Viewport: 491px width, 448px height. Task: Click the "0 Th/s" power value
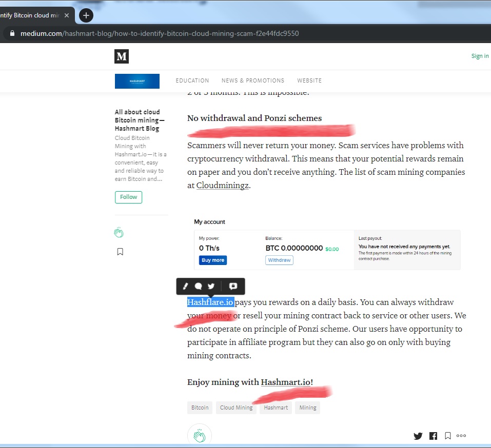209,248
